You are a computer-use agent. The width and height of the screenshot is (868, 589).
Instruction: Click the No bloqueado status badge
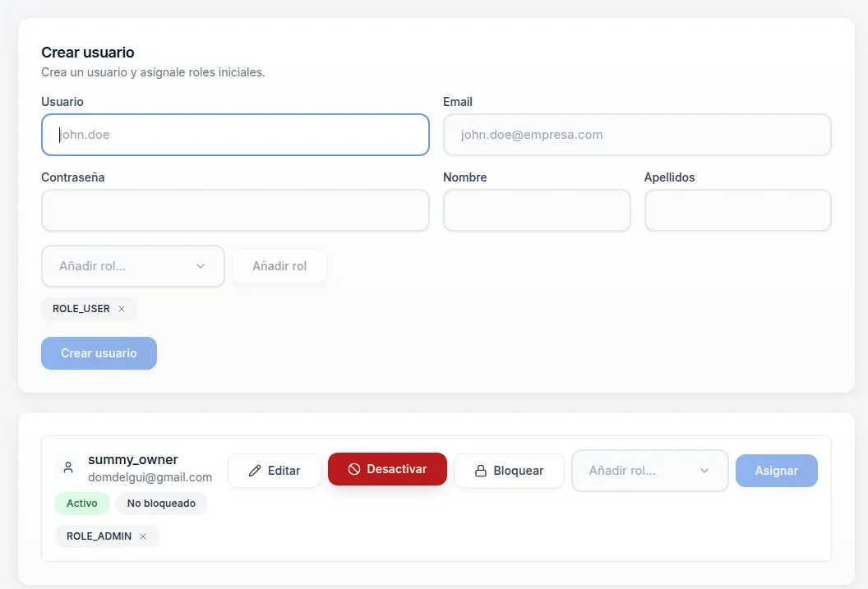pos(161,504)
